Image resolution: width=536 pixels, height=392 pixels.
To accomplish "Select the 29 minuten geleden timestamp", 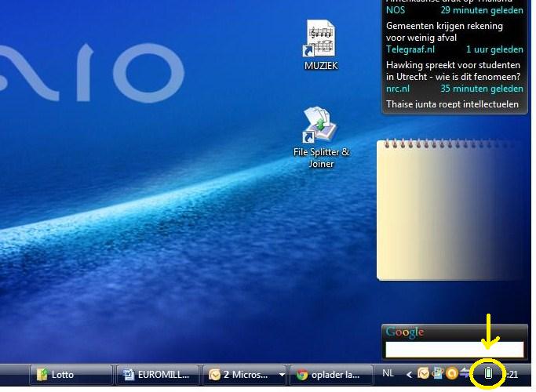I will pos(482,10).
